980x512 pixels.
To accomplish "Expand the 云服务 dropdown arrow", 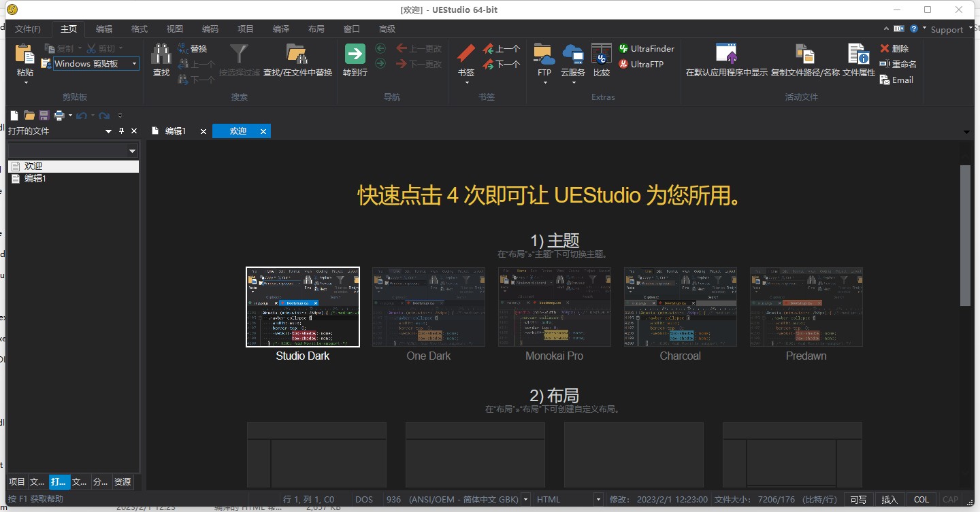I will click(573, 83).
